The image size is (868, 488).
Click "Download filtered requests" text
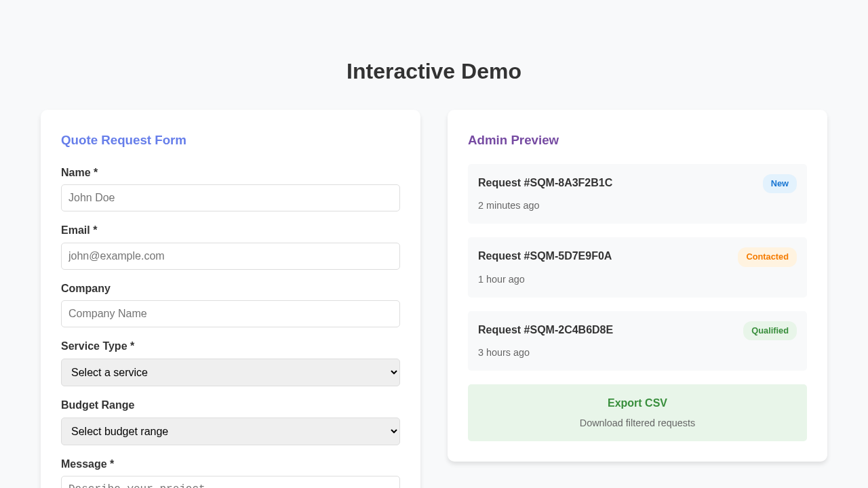637,423
